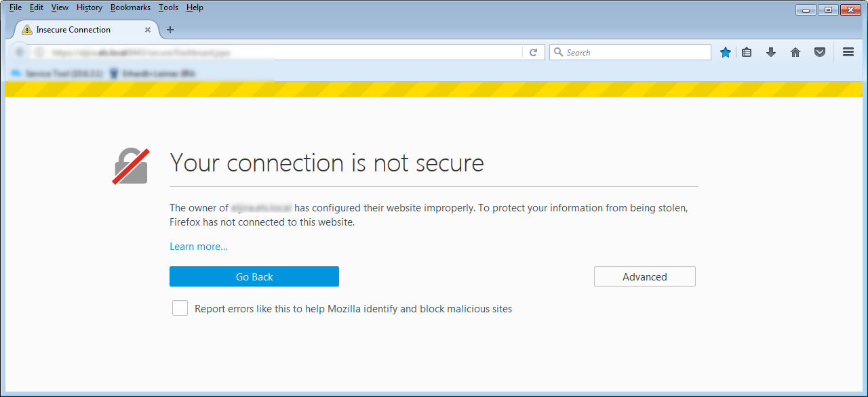Image resolution: width=868 pixels, height=397 pixels.
Task: Open the search engine magnifier dropdown
Action: pos(557,51)
